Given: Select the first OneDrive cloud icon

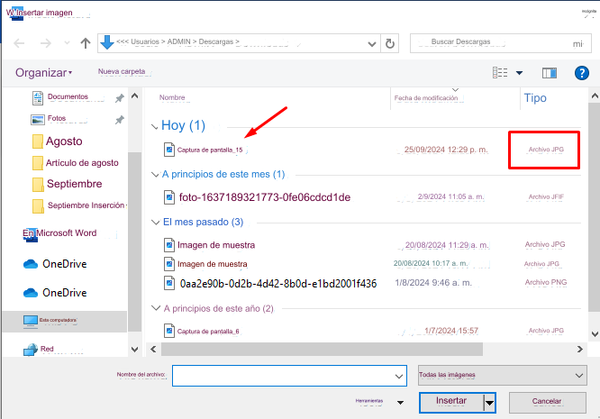Looking at the screenshot, I should pyautogui.click(x=29, y=265).
